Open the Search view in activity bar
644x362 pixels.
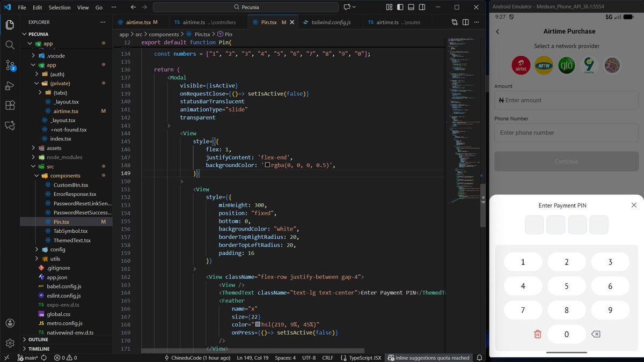click(10, 45)
